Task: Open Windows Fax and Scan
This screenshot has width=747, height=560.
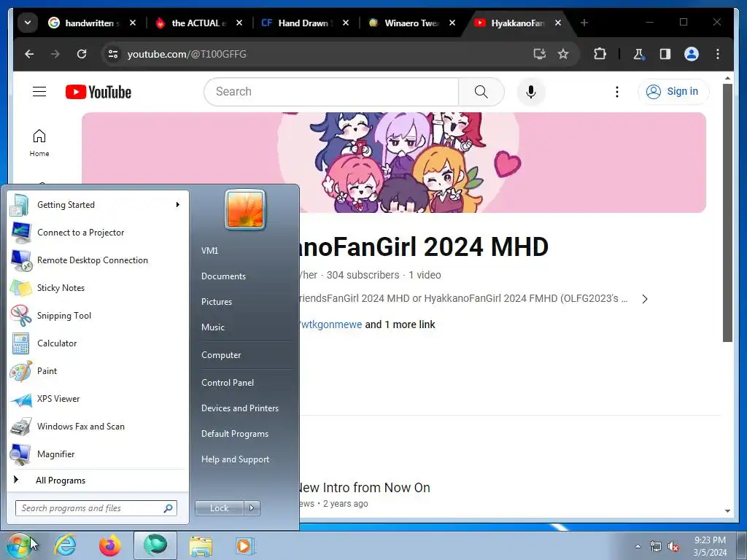Action: pyautogui.click(x=97, y=426)
